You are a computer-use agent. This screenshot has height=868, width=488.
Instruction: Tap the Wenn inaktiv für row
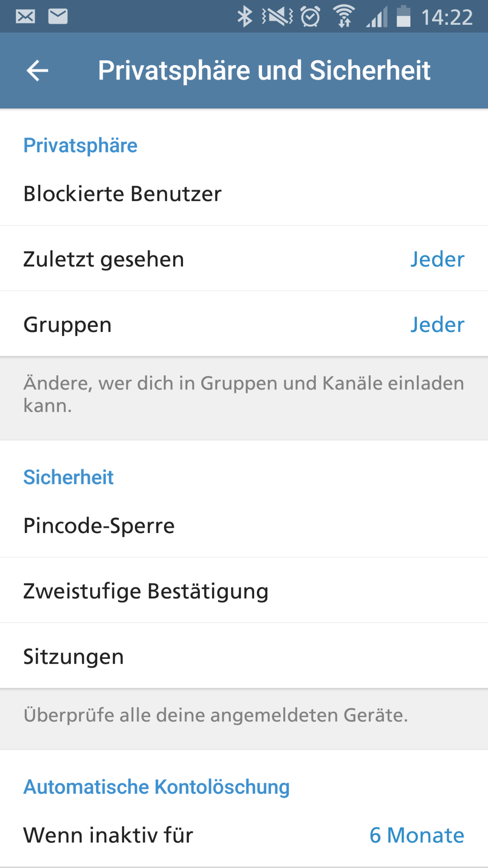(x=108, y=835)
